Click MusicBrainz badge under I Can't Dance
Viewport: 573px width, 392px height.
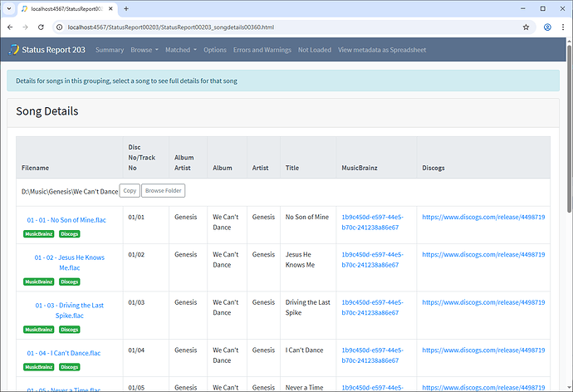pyautogui.click(x=39, y=367)
